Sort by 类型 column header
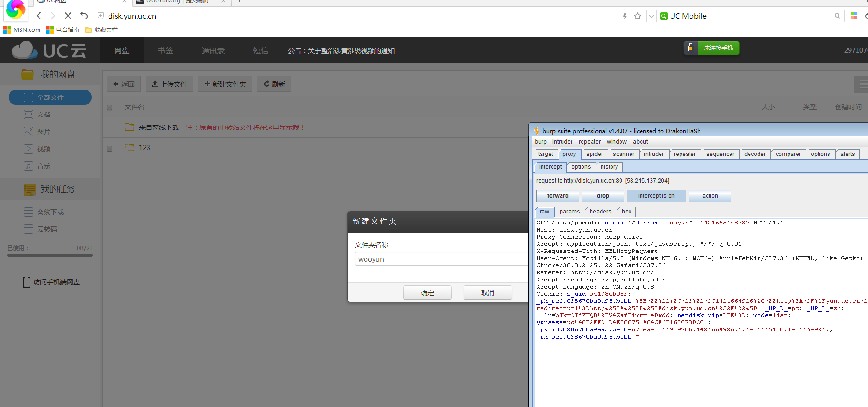The height and width of the screenshot is (407, 868). click(x=809, y=107)
